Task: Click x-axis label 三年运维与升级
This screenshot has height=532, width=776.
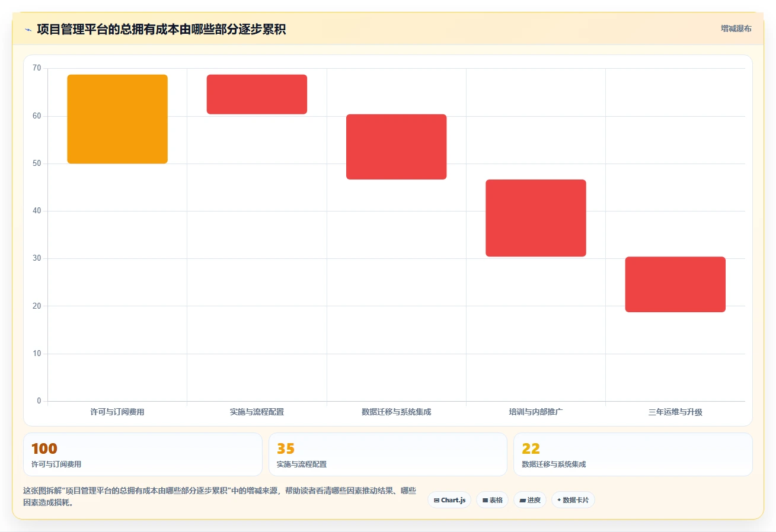Action: click(675, 412)
